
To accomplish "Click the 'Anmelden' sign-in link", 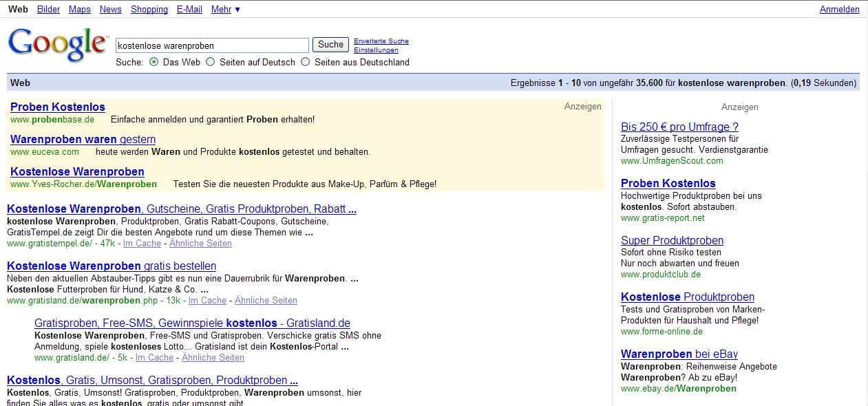I will pyautogui.click(x=839, y=9).
